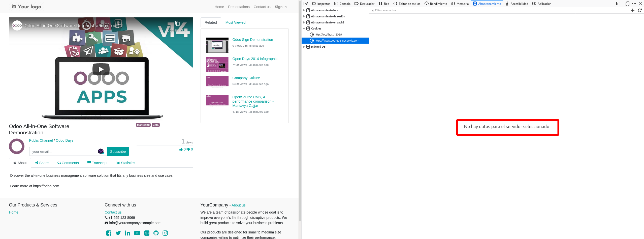Click the Your logo image

click(x=26, y=7)
